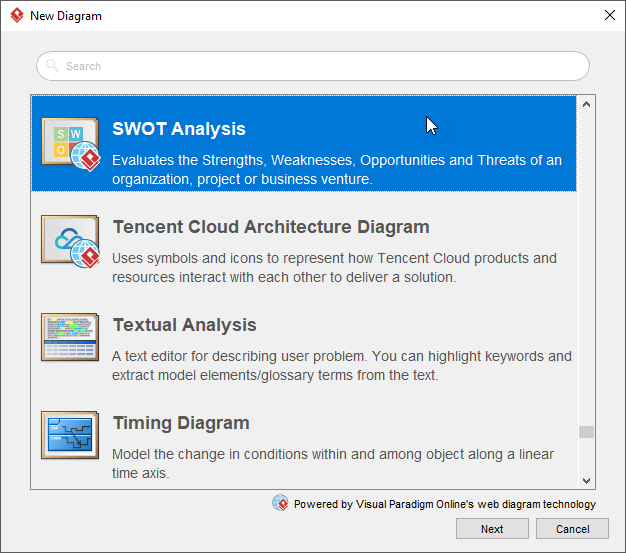
Task: Click the scrollbar down arrow
Action: tap(587, 481)
